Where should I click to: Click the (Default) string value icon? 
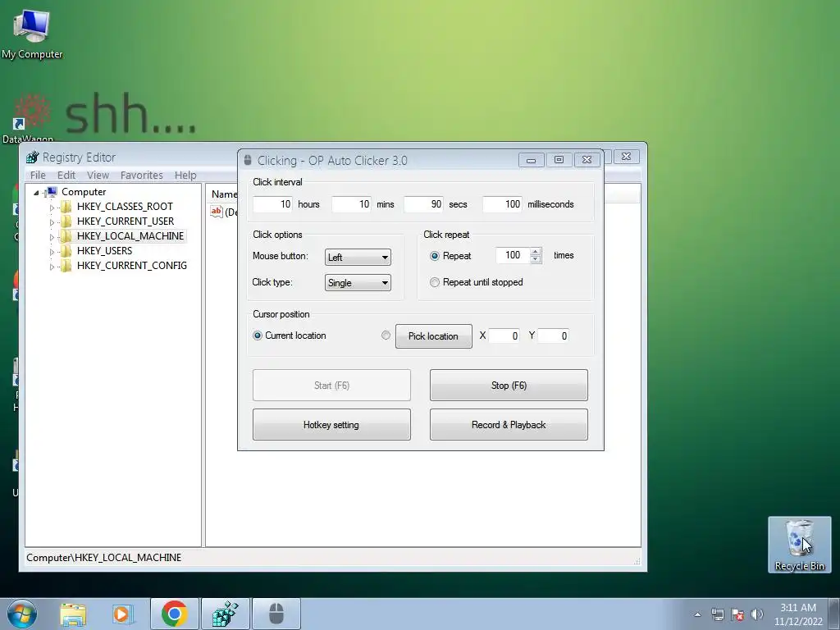pos(217,212)
